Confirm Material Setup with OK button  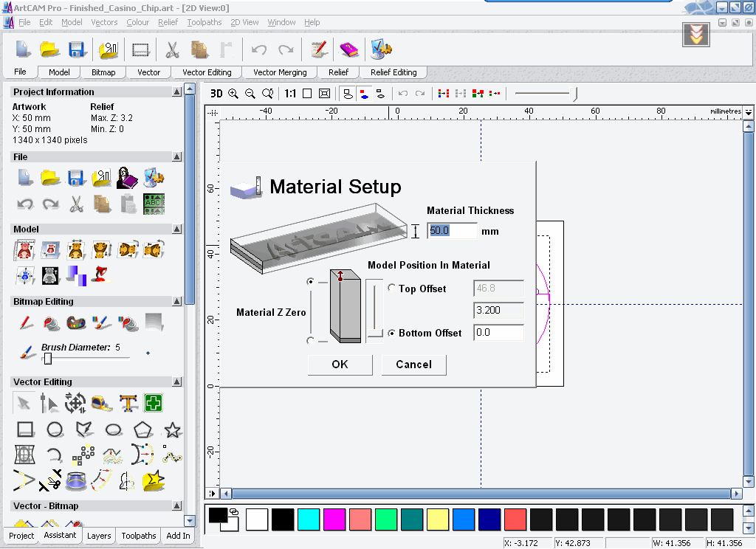[340, 365]
